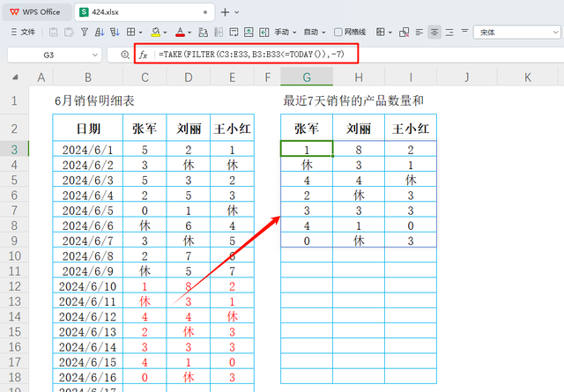Click the import-arrow sheet icon
564x392 pixels.
[264, 33]
